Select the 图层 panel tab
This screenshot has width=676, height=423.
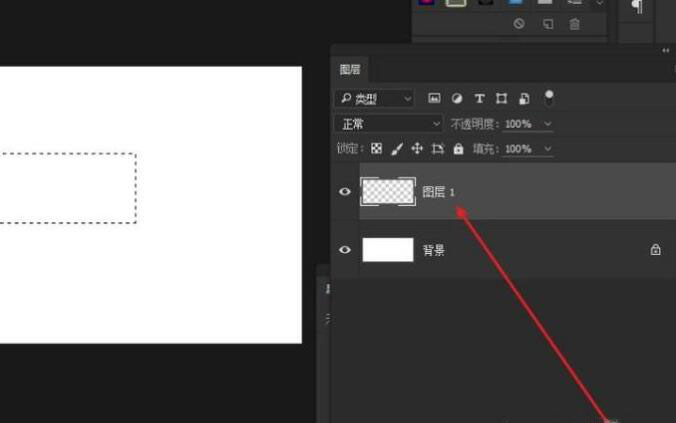click(350, 69)
